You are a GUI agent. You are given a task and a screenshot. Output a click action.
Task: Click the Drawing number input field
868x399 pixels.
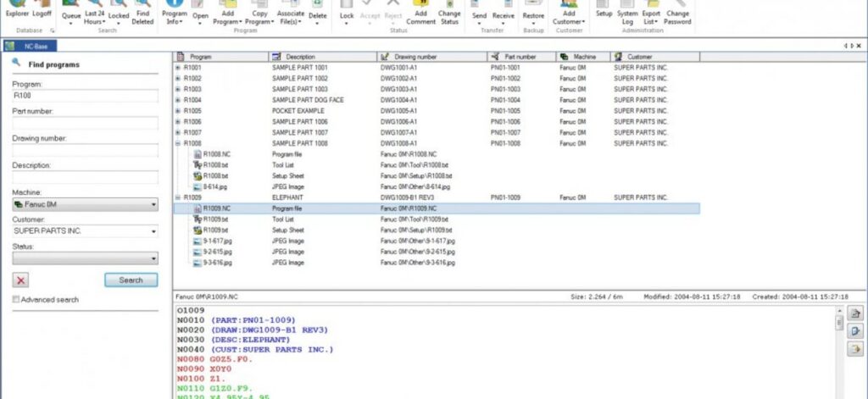pos(86,150)
